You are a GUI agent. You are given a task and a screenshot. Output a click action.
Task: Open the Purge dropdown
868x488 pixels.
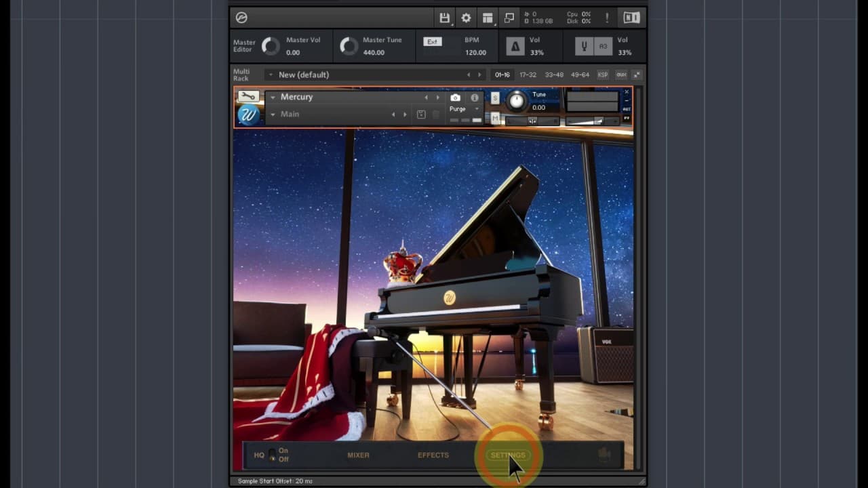pyautogui.click(x=464, y=108)
